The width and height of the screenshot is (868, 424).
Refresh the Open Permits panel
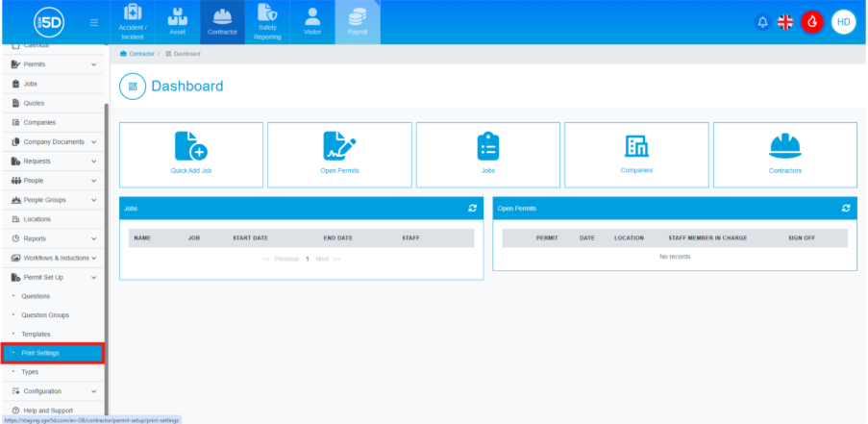846,208
